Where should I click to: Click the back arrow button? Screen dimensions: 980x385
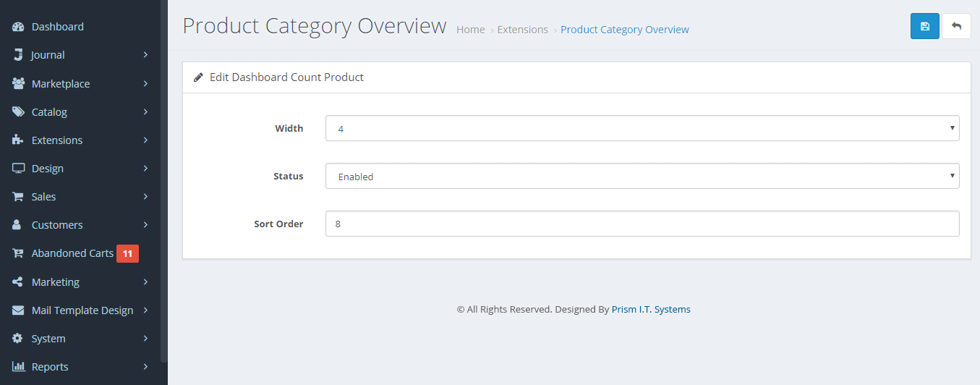(956, 26)
